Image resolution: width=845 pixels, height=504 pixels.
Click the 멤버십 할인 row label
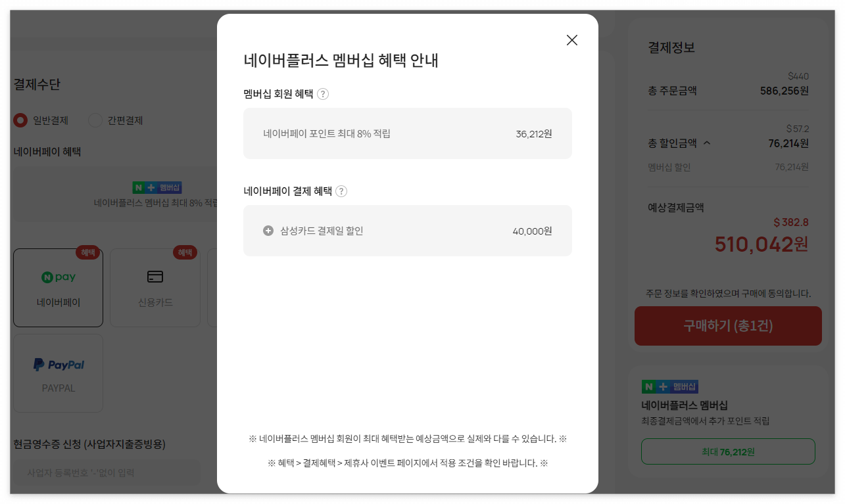point(669,167)
